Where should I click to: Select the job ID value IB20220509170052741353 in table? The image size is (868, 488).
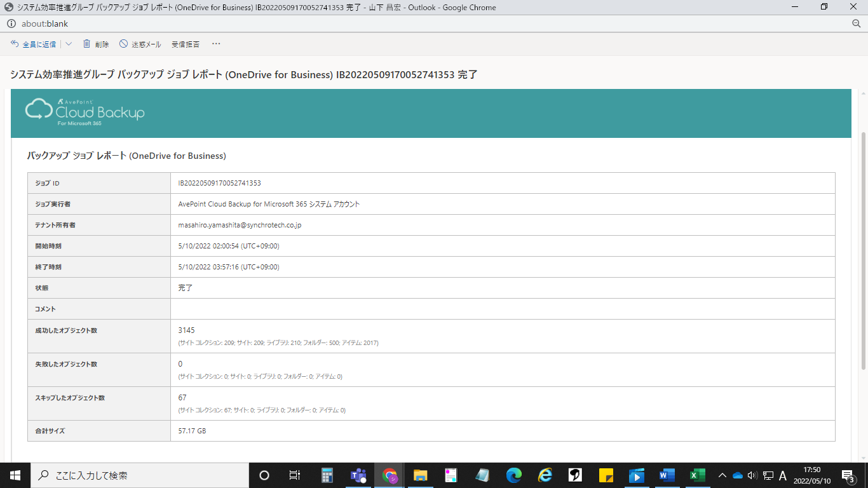[x=220, y=183]
